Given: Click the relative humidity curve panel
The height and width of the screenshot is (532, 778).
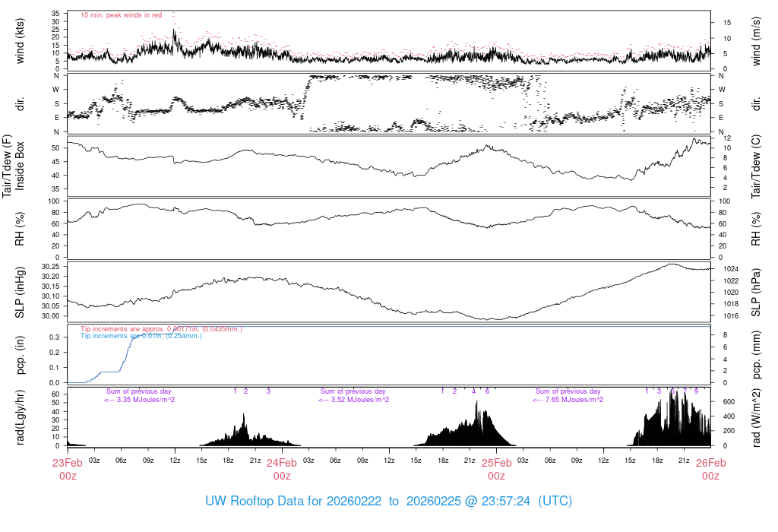Looking at the screenshot, I should tap(389, 229).
